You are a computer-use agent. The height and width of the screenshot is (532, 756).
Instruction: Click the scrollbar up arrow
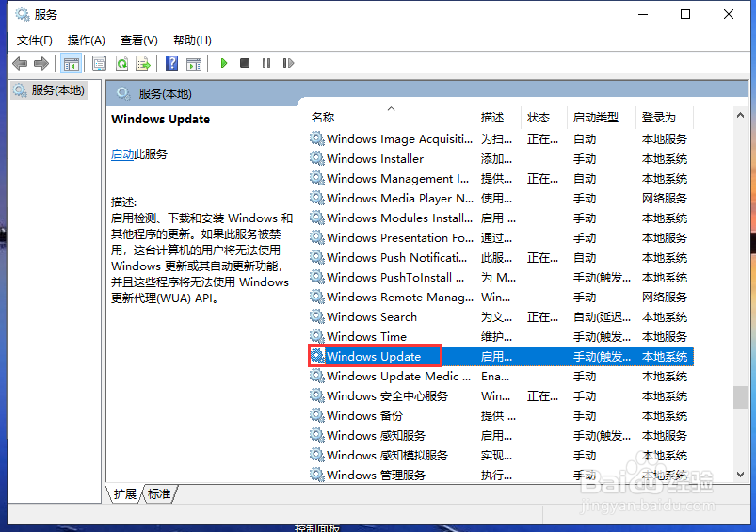pos(741,115)
